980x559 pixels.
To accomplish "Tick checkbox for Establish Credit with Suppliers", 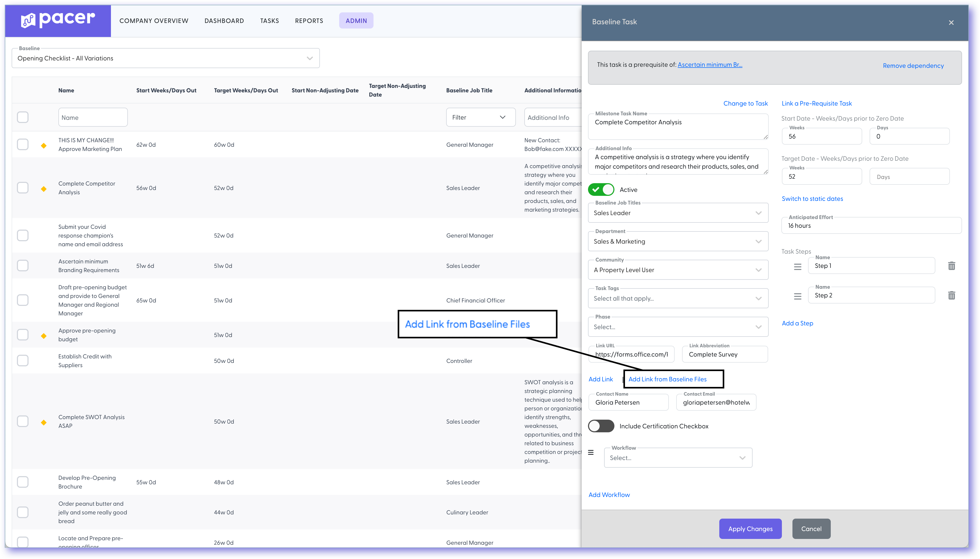I will tap(23, 361).
